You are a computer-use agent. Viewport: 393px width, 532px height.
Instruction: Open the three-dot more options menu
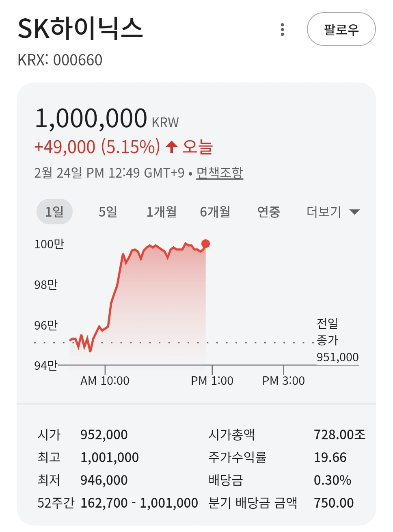pyautogui.click(x=283, y=30)
